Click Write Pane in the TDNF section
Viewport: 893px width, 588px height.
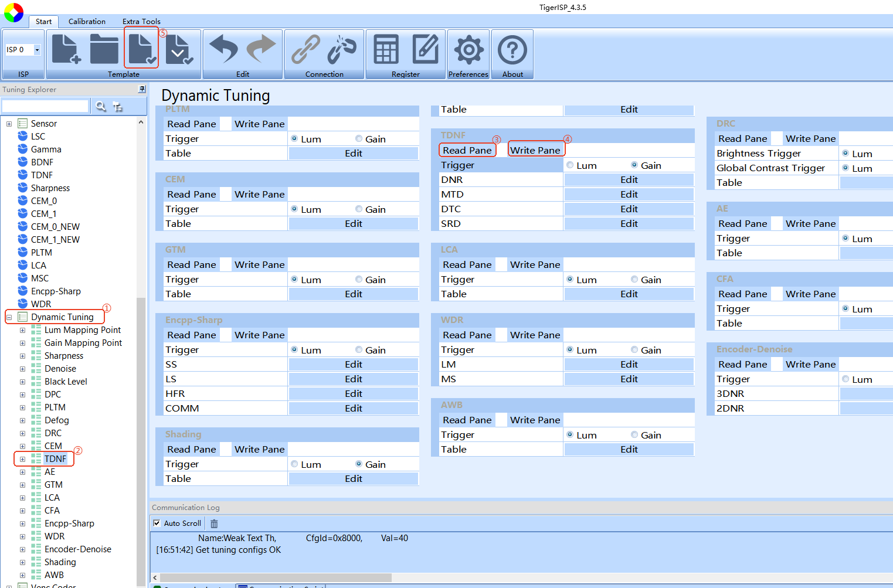535,150
